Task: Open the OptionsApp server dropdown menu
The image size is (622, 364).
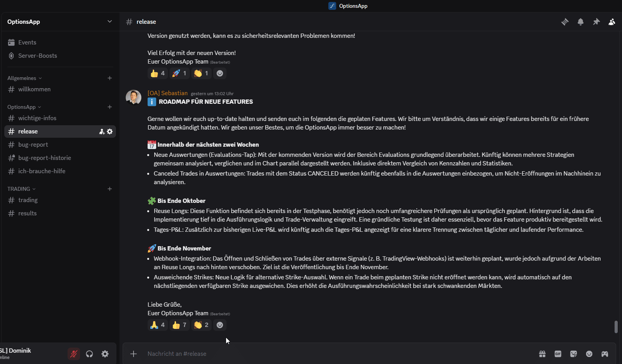Action: tap(109, 22)
